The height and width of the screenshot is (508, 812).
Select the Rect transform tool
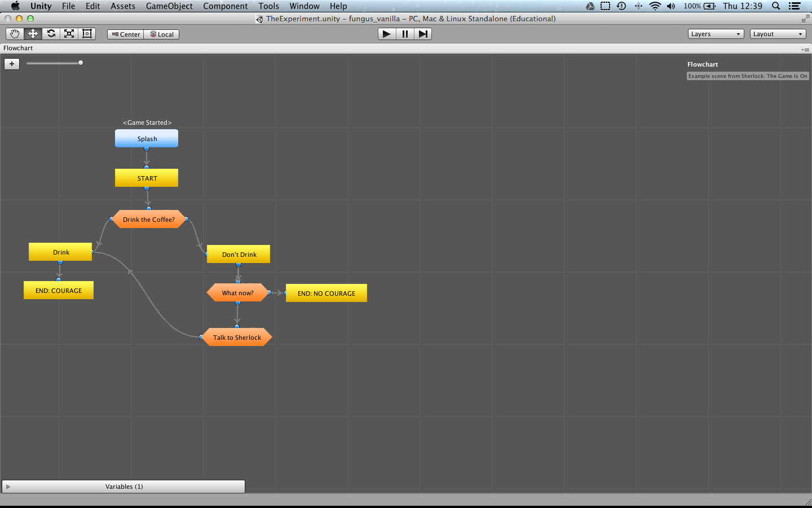[x=87, y=34]
